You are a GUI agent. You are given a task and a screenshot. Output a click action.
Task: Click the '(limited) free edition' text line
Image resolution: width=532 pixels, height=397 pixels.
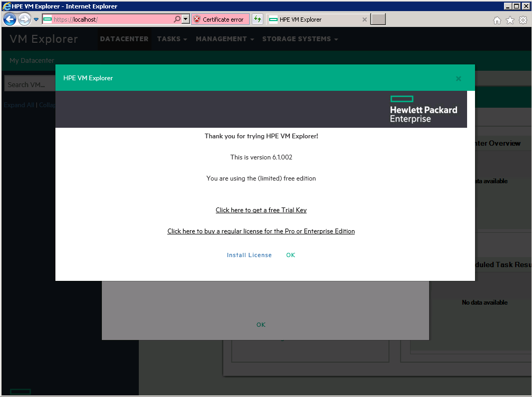coord(261,178)
